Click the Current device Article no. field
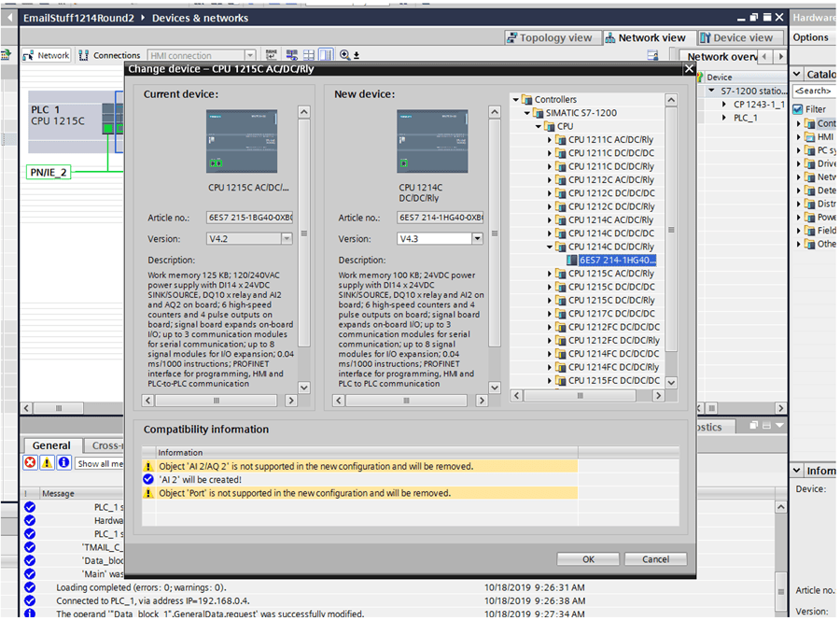Viewport: 840px width, 621px height. pyautogui.click(x=249, y=218)
